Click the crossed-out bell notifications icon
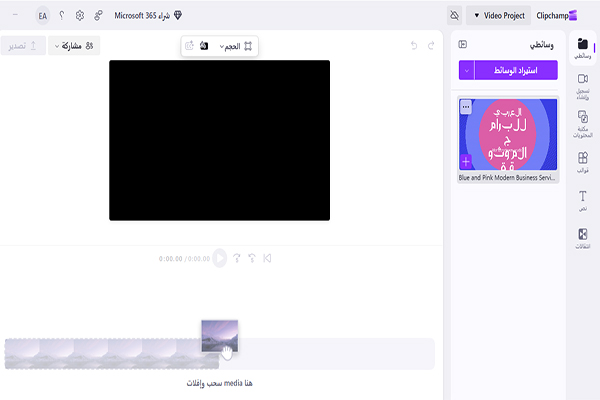The height and width of the screenshot is (400, 600). (x=454, y=16)
